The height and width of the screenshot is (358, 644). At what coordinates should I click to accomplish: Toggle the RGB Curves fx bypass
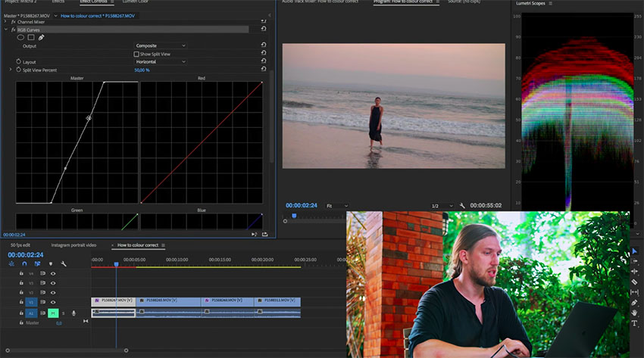13,30
